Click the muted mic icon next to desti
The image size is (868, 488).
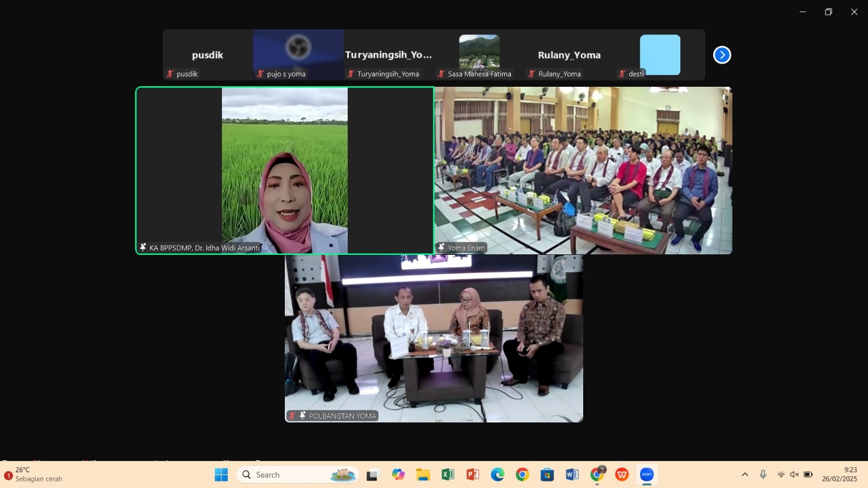pos(622,74)
